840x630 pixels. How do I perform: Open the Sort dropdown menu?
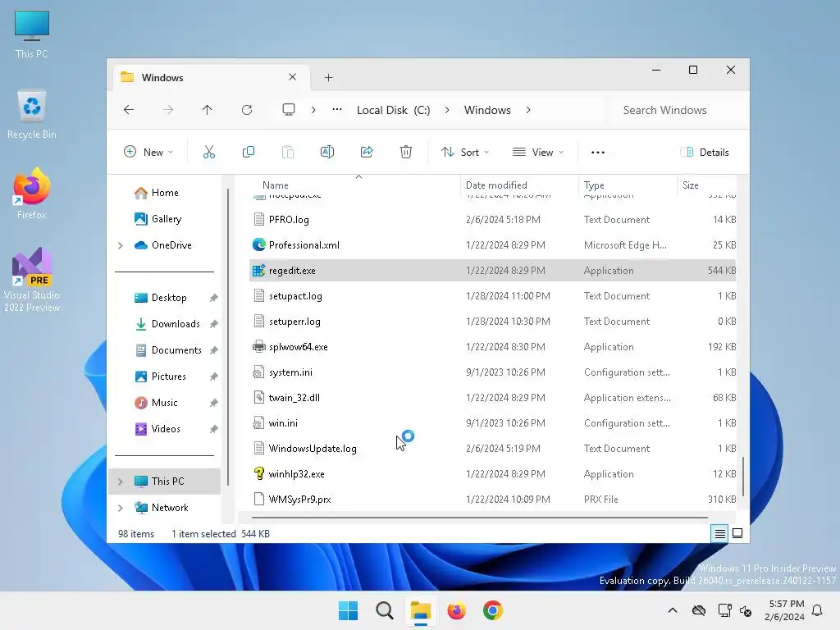pyautogui.click(x=465, y=152)
